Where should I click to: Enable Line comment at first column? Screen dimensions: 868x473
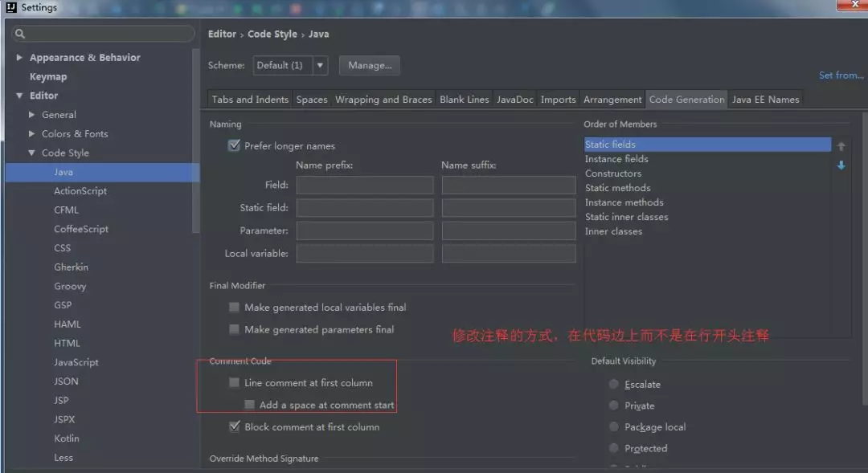click(x=235, y=383)
